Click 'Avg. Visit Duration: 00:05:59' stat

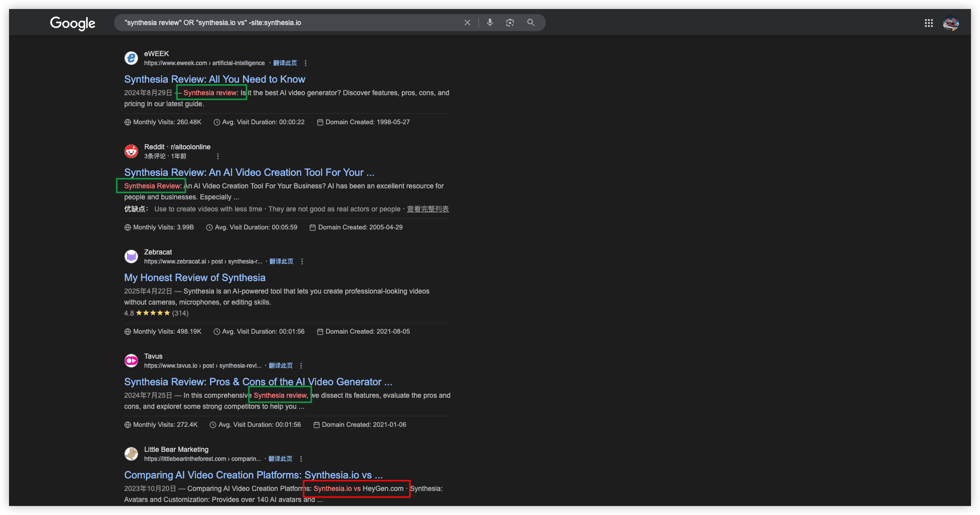tap(252, 227)
